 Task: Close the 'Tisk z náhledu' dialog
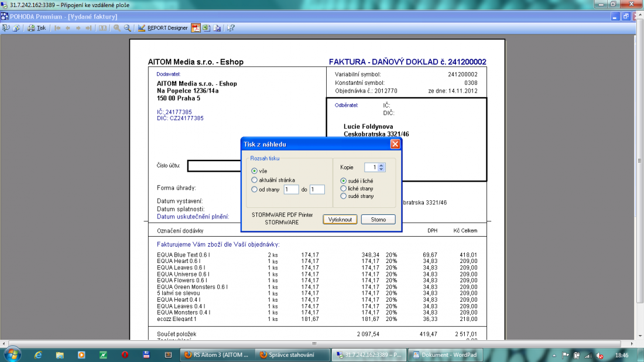(x=395, y=144)
